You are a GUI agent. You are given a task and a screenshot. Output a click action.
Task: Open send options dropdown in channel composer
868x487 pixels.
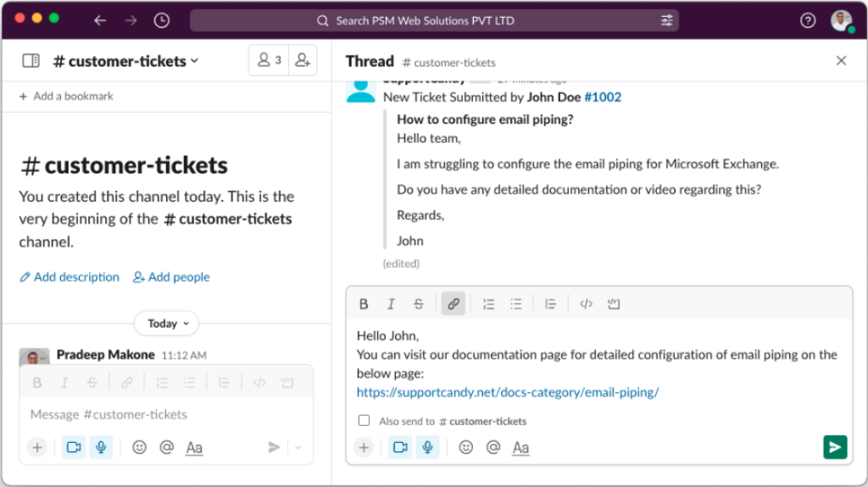298,447
